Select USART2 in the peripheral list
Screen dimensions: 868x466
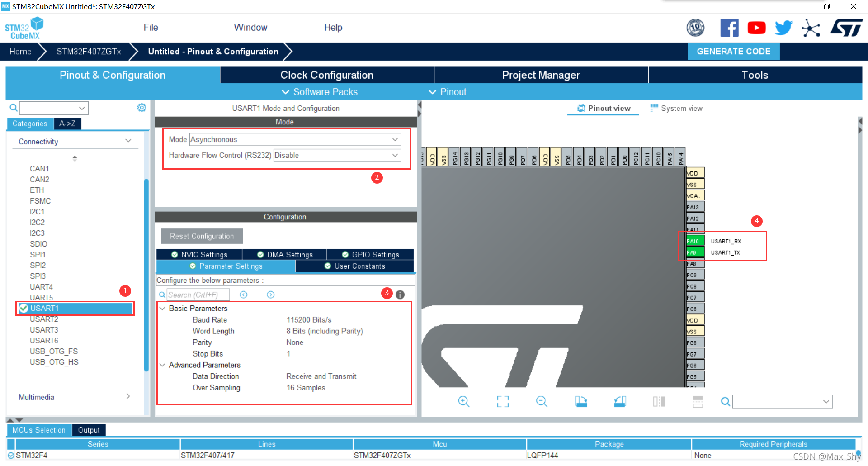[44, 319]
